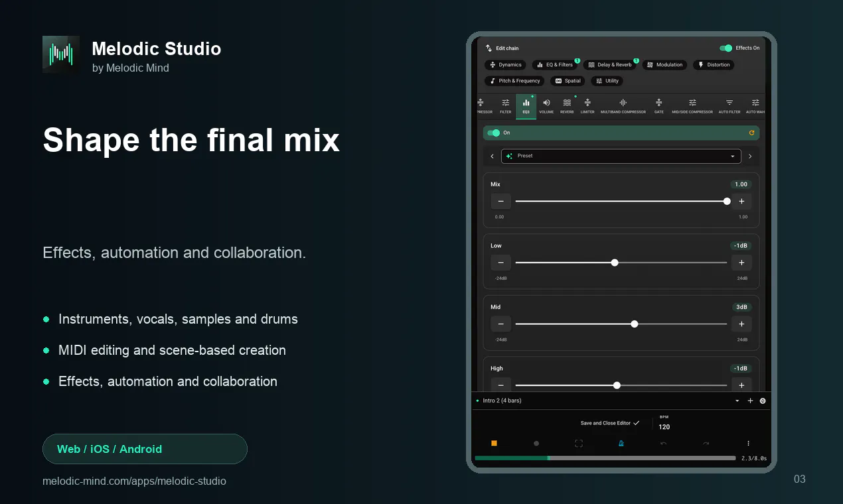
Task: Stop playback with the orange square
Action: tap(494, 444)
